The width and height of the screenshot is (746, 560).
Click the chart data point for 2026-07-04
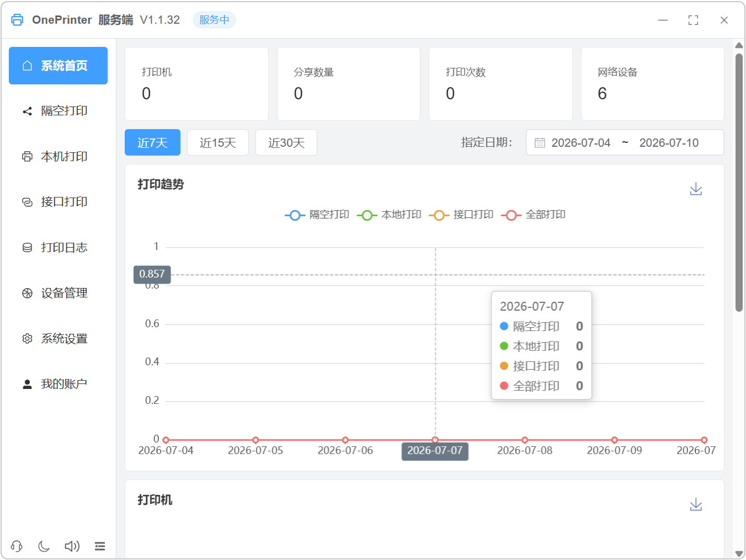[x=166, y=440]
